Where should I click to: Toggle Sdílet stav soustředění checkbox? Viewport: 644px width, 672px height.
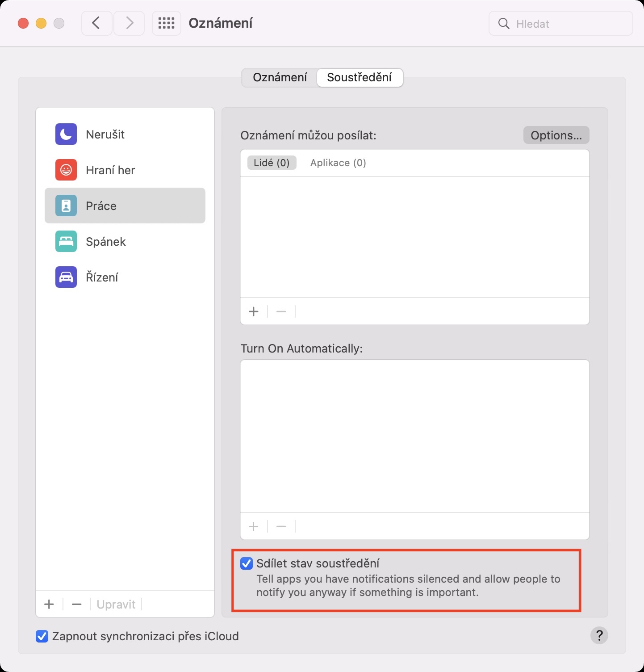[x=247, y=563]
